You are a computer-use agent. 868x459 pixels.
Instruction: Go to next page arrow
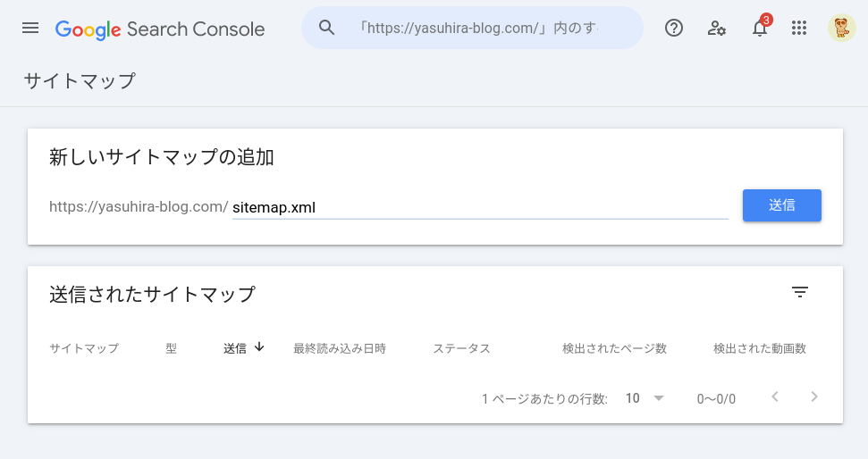coord(814,396)
